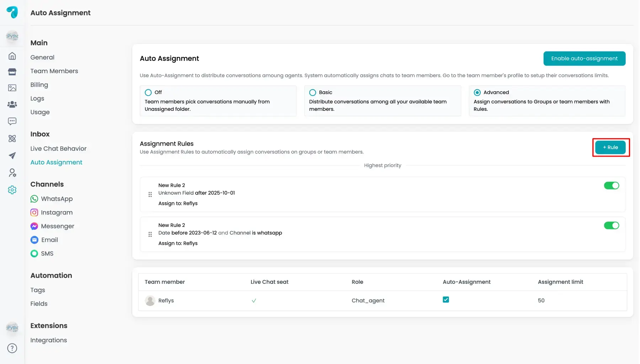Open WhatsApp channel settings
Screen dimensions: 640x364
57,199
